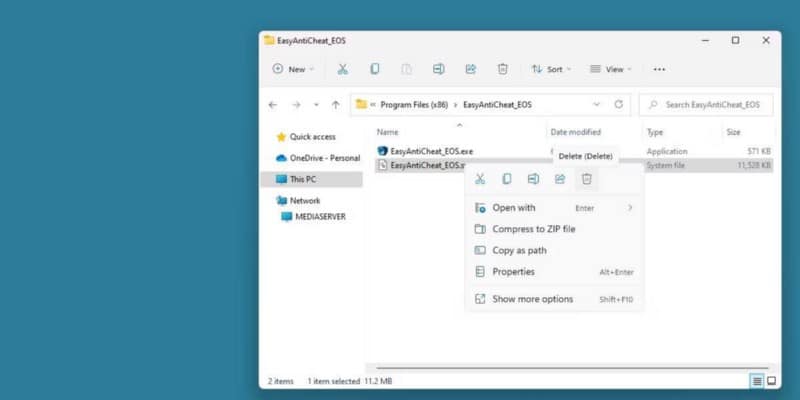This screenshot has width=800, height=400.
Task: Expand the Open with submenu arrow
Action: 630,208
